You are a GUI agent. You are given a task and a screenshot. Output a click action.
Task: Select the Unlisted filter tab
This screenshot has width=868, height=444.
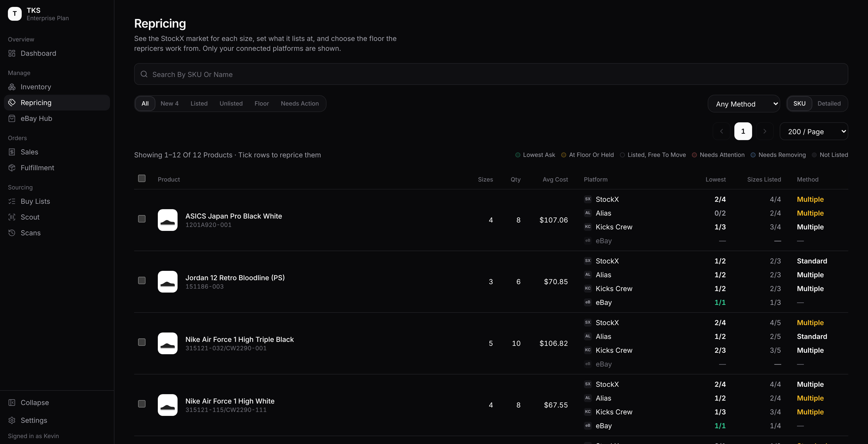coord(231,104)
